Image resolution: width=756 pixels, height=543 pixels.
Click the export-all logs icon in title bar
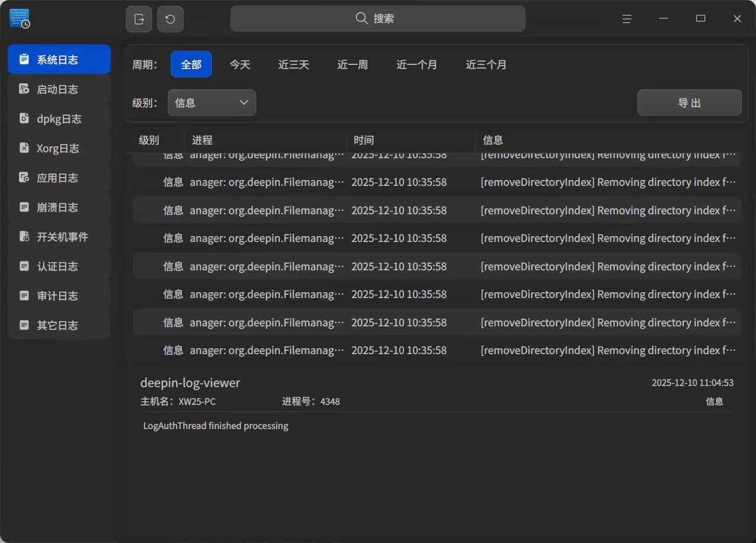tap(139, 19)
